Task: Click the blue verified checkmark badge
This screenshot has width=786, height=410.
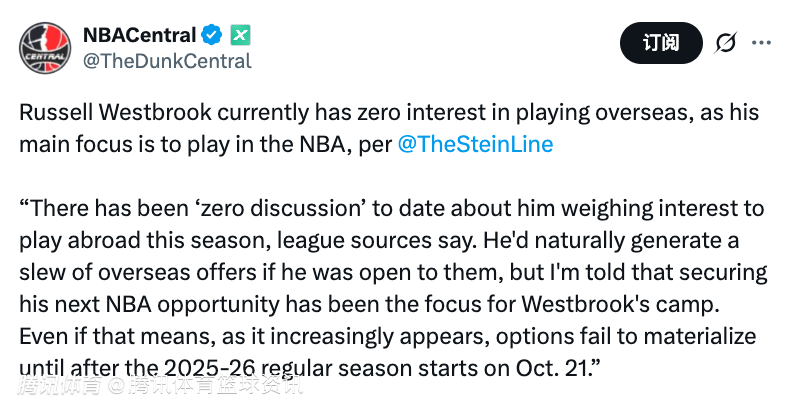Action: tap(212, 36)
